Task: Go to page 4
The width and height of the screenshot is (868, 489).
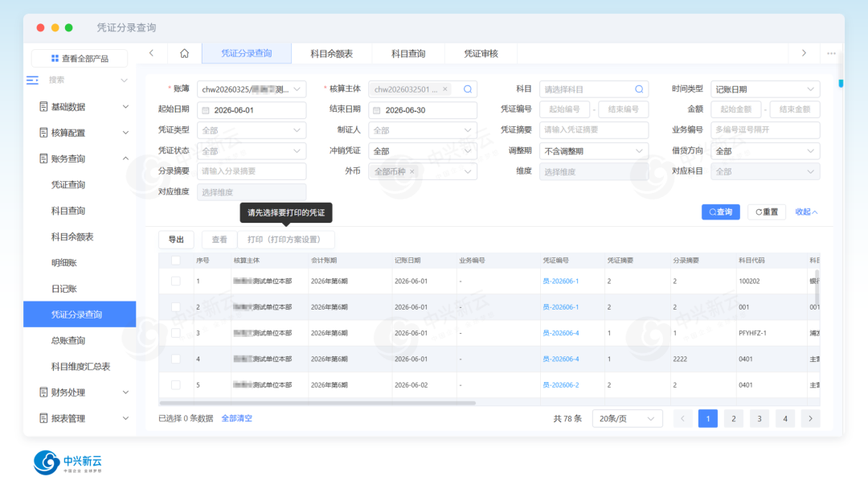Action: click(785, 419)
